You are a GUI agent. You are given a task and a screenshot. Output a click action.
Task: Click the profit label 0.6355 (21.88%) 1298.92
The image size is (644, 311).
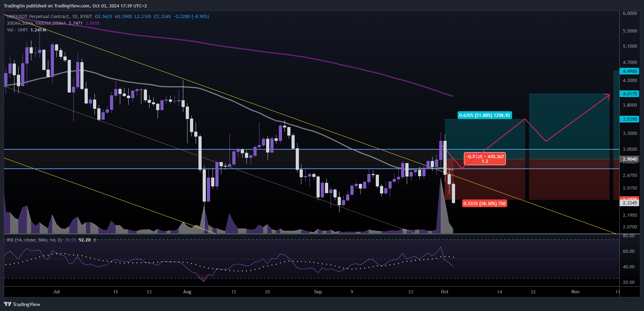pyautogui.click(x=485, y=115)
